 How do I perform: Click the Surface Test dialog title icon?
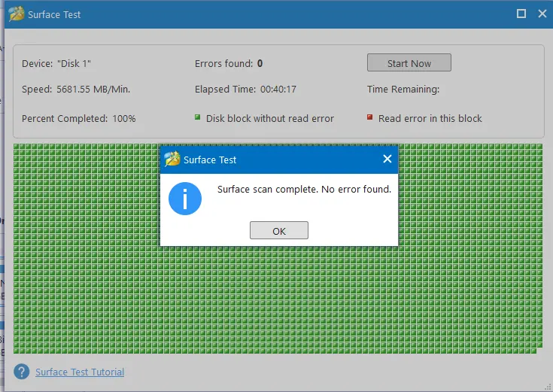(x=172, y=159)
